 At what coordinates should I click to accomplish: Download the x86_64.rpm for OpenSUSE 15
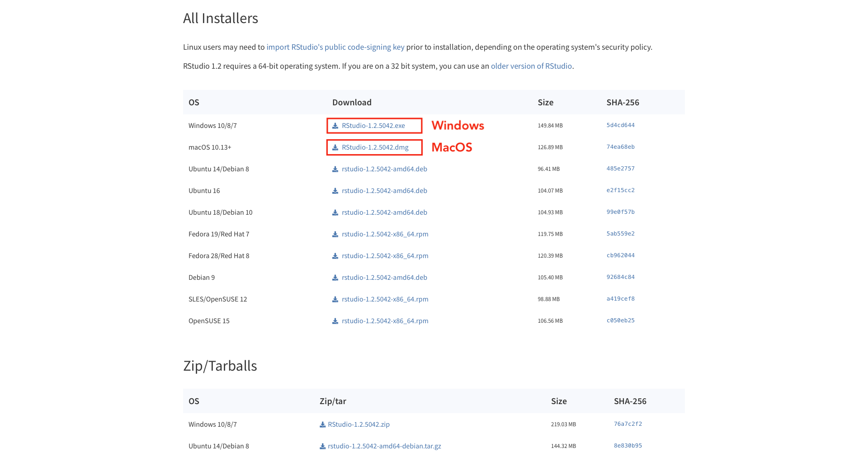pyautogui.click(x=385, y=321)
